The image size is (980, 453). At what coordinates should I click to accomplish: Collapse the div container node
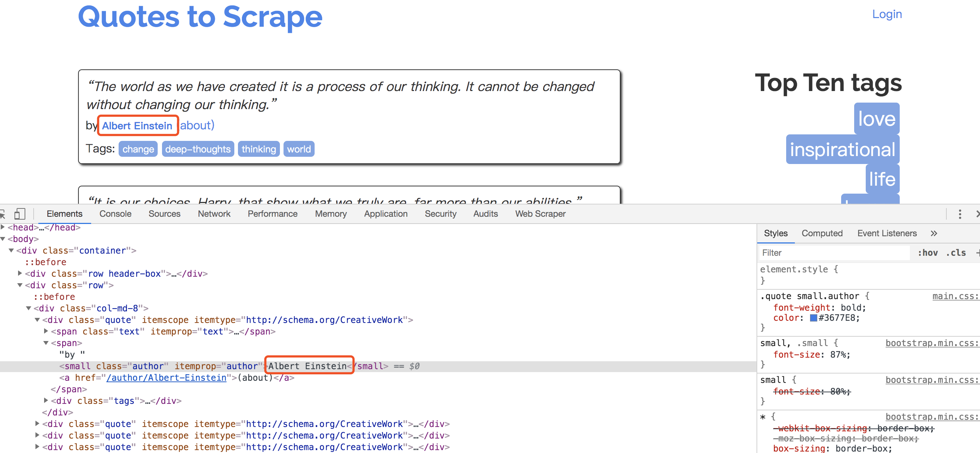pos(12,250)
